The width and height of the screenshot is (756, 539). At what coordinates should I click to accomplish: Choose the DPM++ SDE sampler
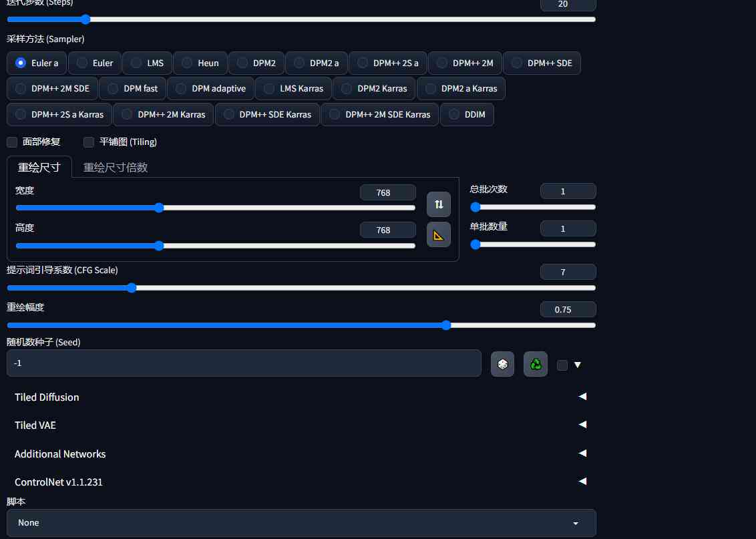[x=542, y=63]
